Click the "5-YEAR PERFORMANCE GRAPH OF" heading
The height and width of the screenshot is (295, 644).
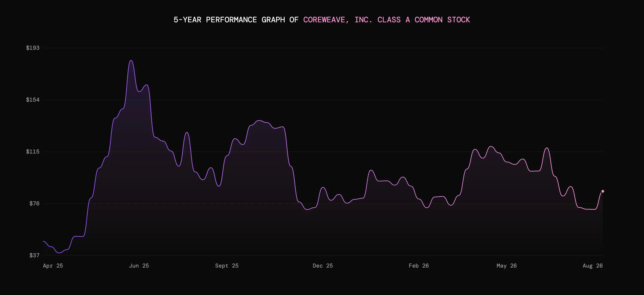click(236, 20)
